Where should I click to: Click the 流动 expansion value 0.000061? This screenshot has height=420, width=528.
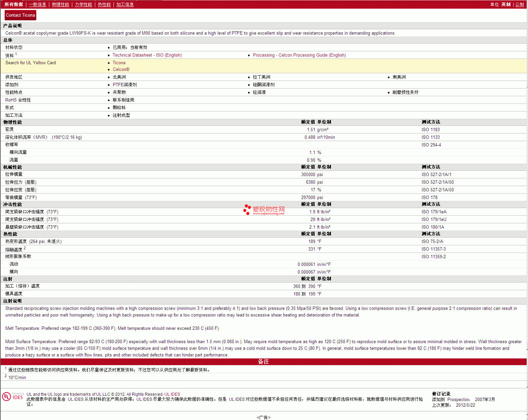point(306,265)
